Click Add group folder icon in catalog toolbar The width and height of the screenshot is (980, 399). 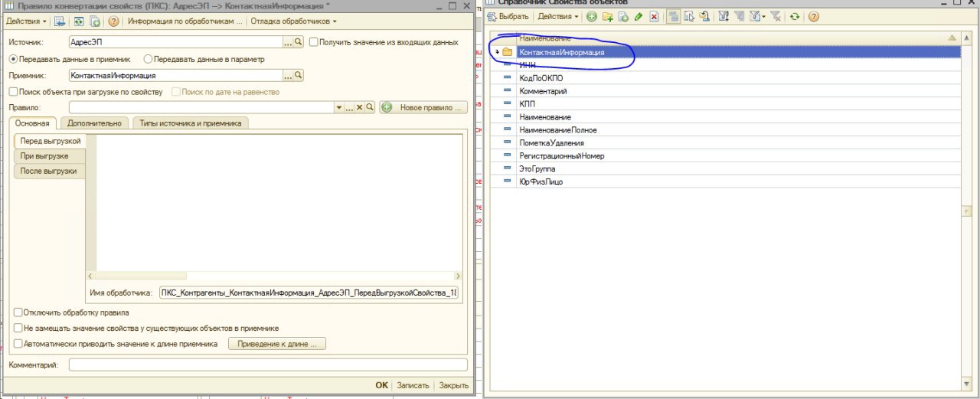point(608,16)
